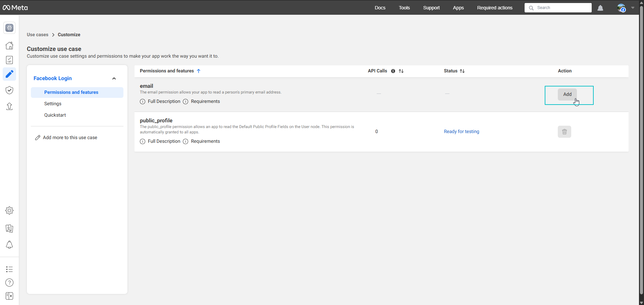The height and width of the screenshot is (305, 644).
Task: Open the help question mark icon
Action: (9, 283)
